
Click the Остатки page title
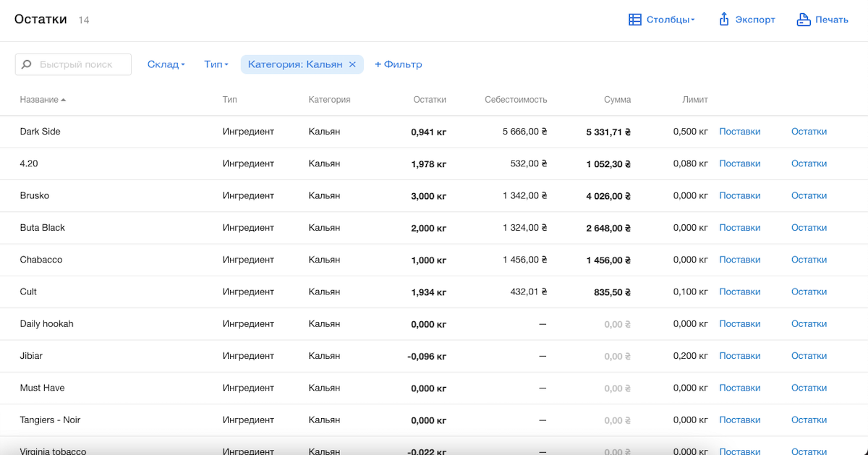coord(41,20)
